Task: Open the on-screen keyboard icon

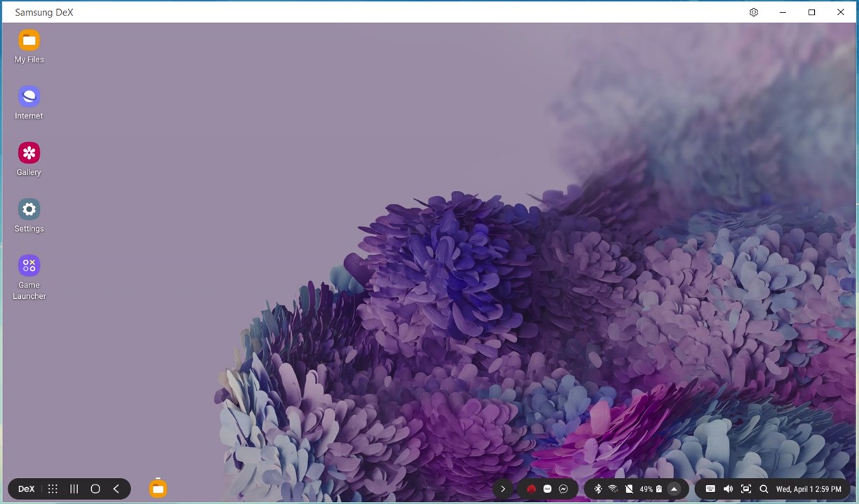Action: 710,489
